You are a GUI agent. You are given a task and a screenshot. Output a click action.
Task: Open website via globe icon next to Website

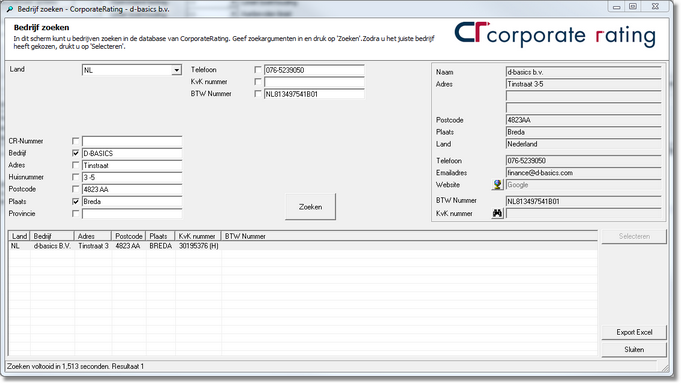pos(497,185)
